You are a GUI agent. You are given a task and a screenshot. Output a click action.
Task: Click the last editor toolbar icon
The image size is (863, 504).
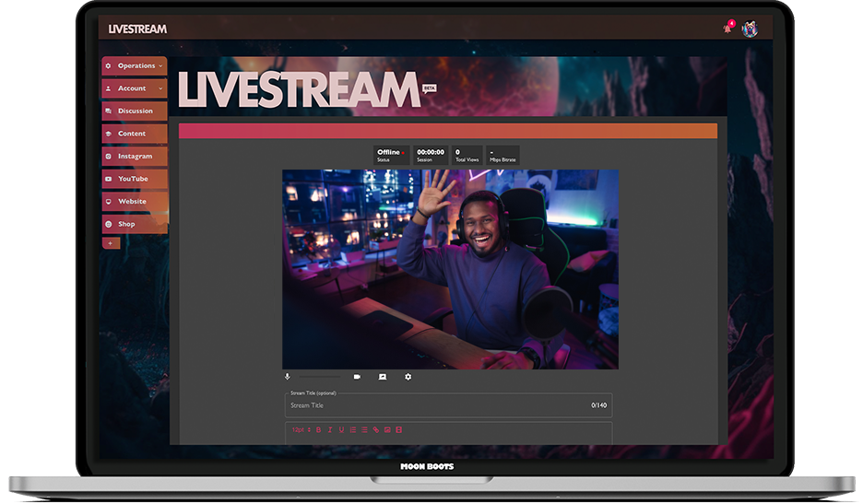pos(399,429)
